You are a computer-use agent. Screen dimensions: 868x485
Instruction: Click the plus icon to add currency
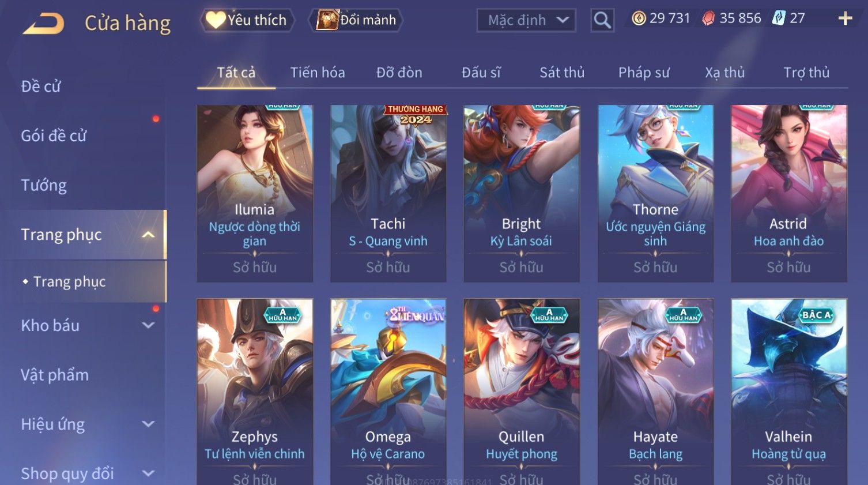[x=845, y=19]
